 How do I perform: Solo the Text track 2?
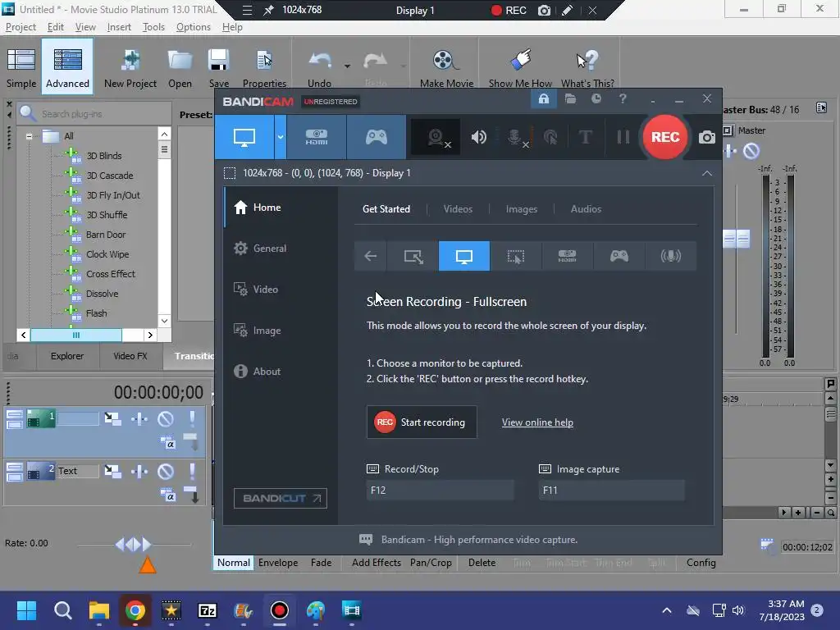pos(192,471)
